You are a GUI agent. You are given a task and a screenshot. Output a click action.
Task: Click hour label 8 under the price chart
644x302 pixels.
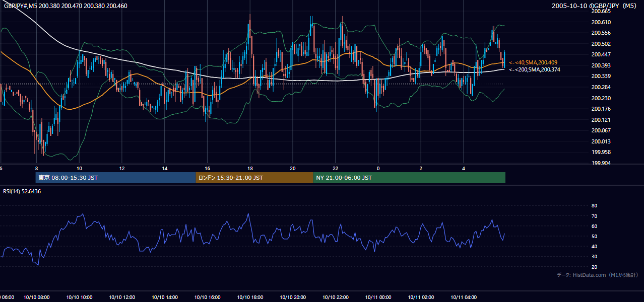36,168
